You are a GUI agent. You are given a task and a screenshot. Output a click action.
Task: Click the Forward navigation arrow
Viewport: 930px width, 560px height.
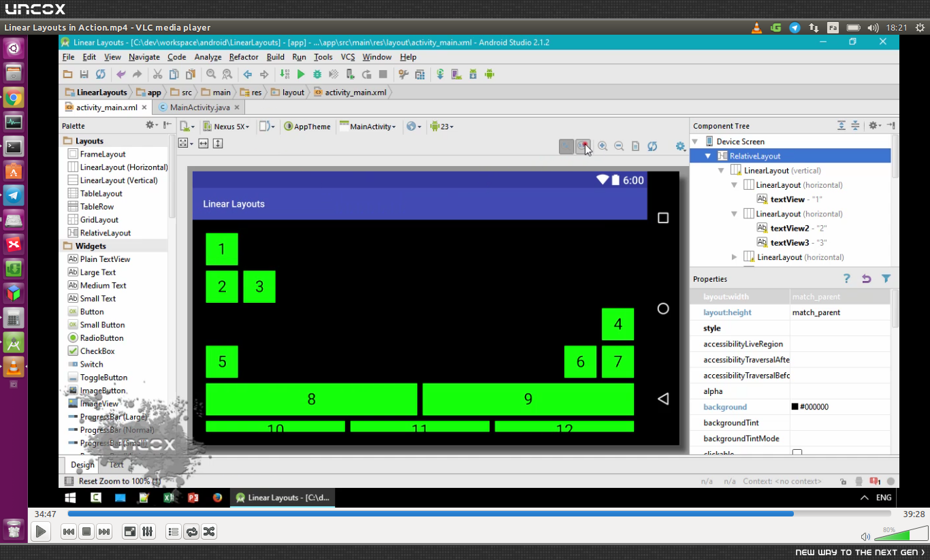[264, 74]
